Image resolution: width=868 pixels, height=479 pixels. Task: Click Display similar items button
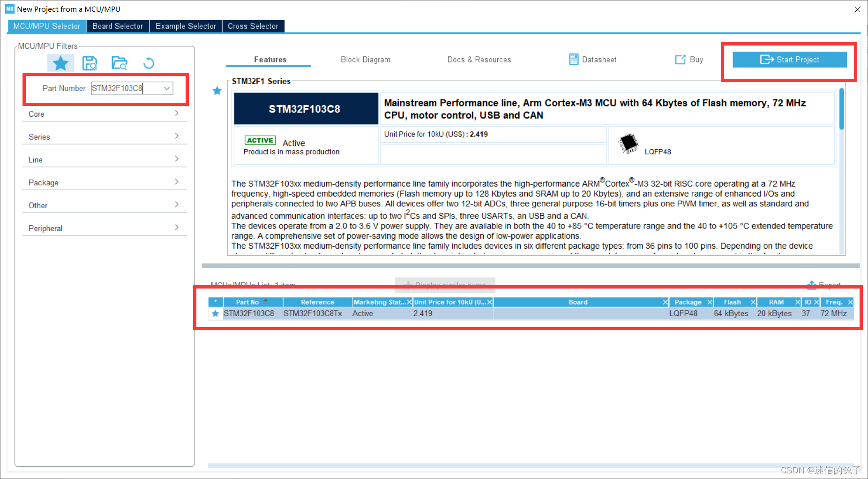[x=445, y=284]
